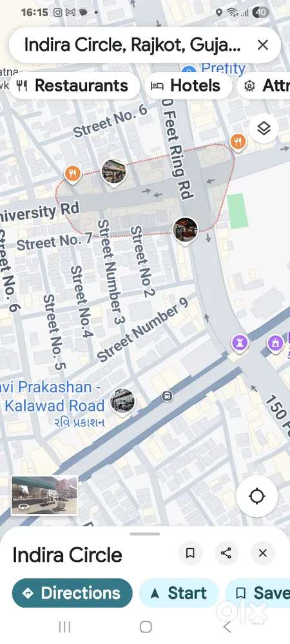Tap the purple chess-rook landmark marker
The width and height of the screenshot is (290, 644).
coord(239,343)
